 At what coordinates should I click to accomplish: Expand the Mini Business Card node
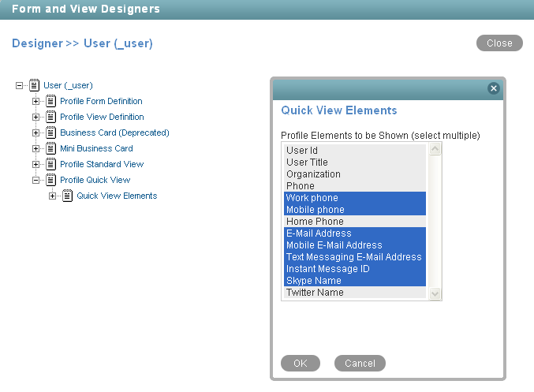tap(36, 148)
